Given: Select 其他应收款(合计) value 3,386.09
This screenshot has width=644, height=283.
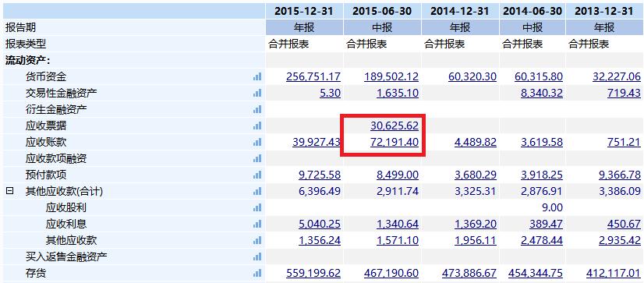Looking at the screenshot, I should 620,192.
